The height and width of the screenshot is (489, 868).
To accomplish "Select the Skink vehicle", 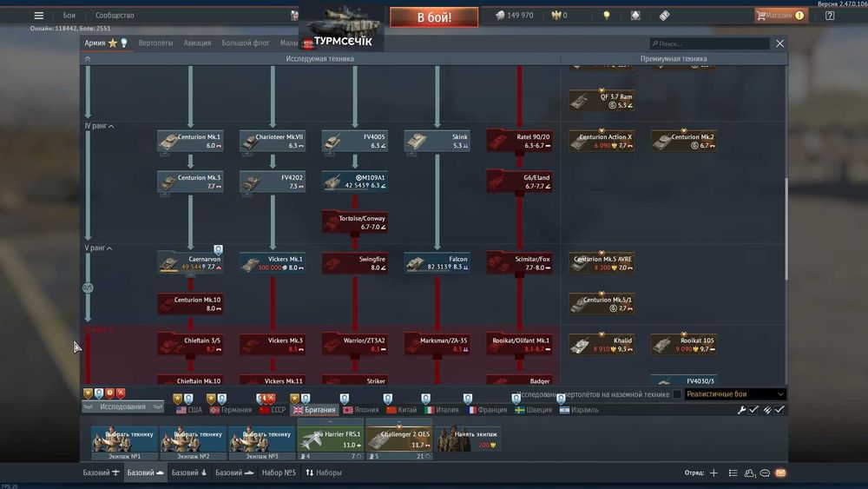I will click(437, 141).
